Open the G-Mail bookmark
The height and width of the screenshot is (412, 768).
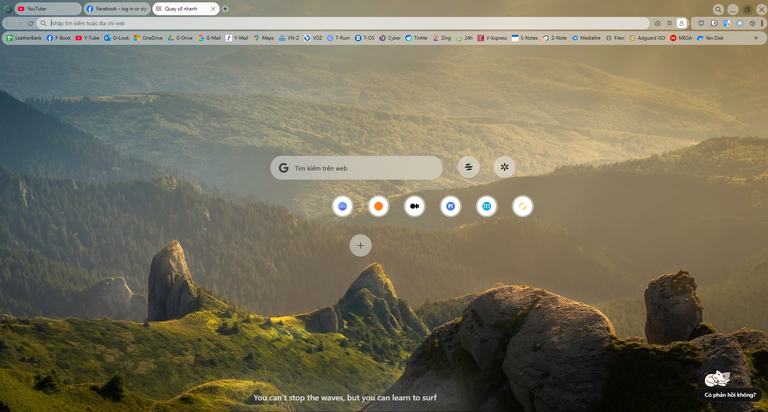[209, 38]
